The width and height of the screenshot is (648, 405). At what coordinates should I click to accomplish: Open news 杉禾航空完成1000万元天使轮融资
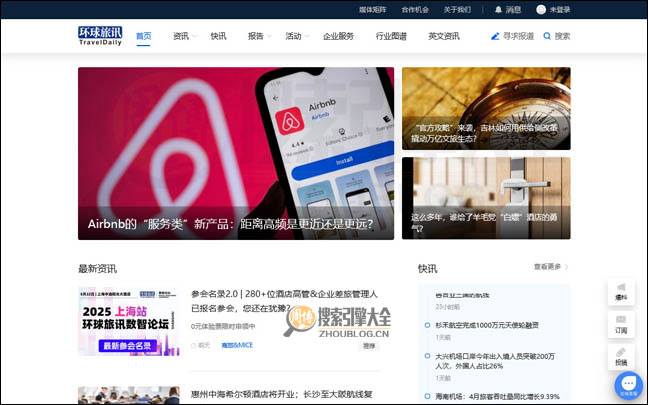point(487,325)
